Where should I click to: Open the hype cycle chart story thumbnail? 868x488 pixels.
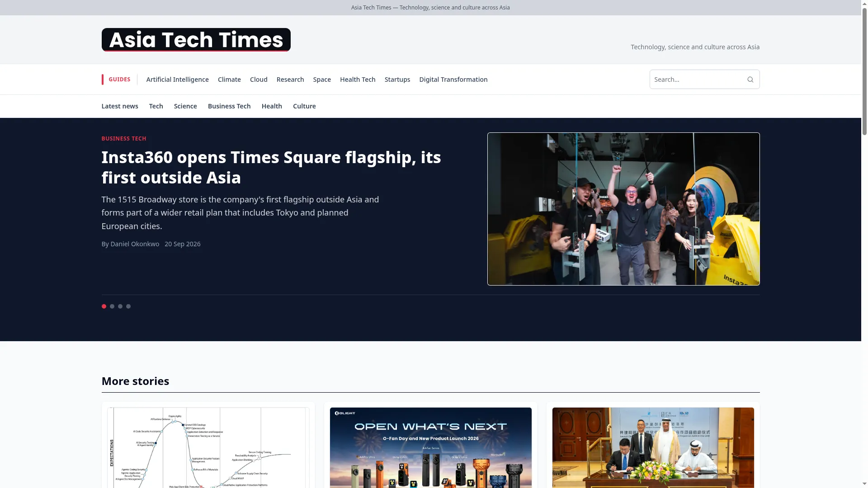point(208,448)
